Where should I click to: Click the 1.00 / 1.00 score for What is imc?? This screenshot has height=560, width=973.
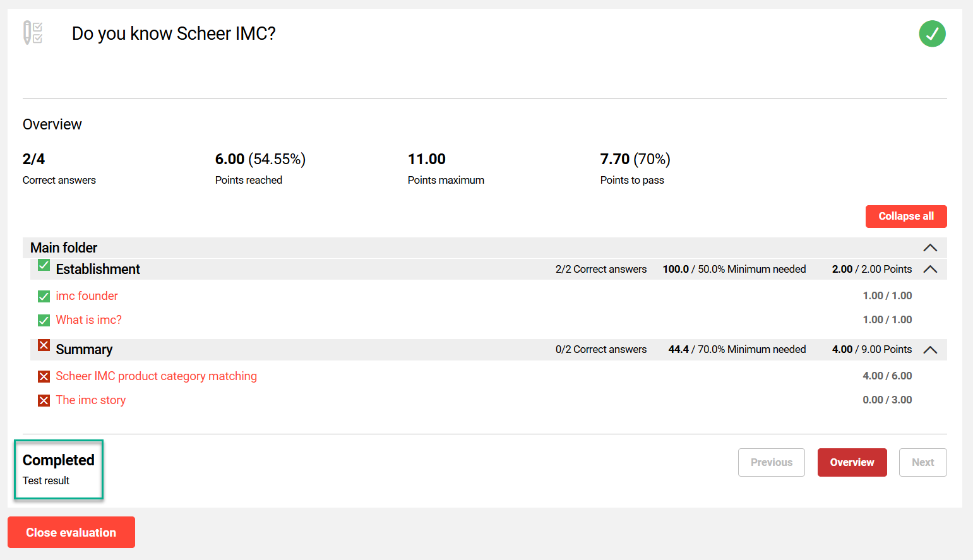[x=887, y=320]
